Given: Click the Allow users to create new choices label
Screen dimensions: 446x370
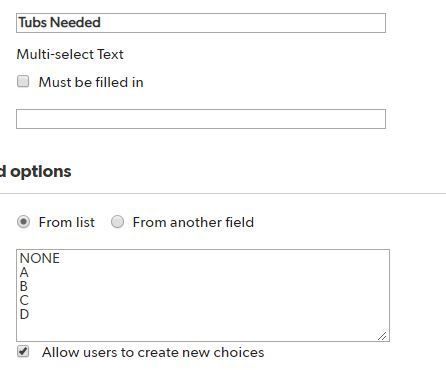Looking at the screenshot, I should tap(153, 353).
